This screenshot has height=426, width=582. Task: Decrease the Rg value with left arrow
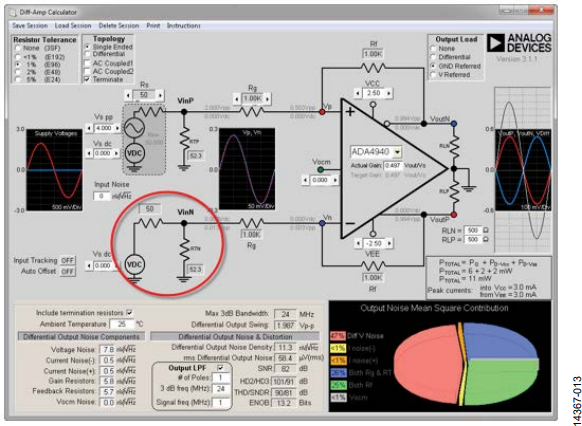tap(237, 99)
